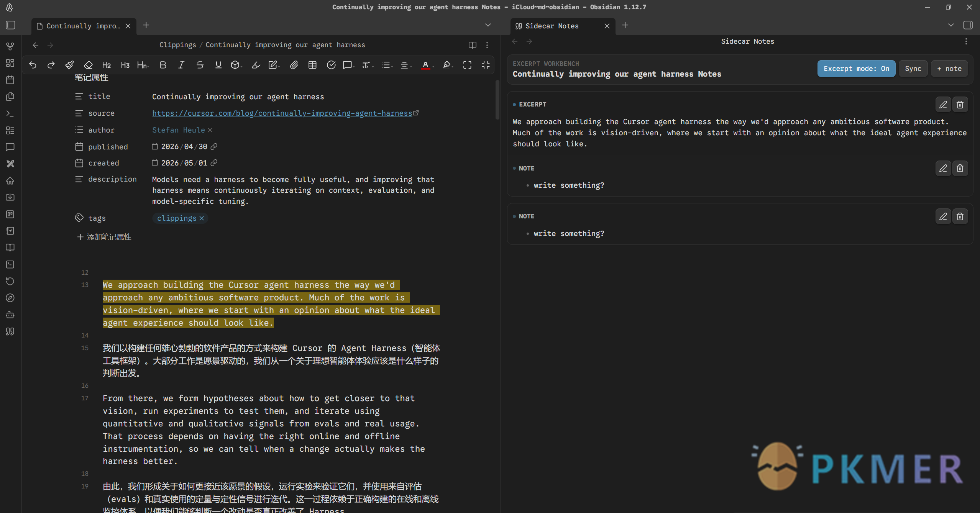Redo the last edit in toolbar

click(x=51, y=65)
